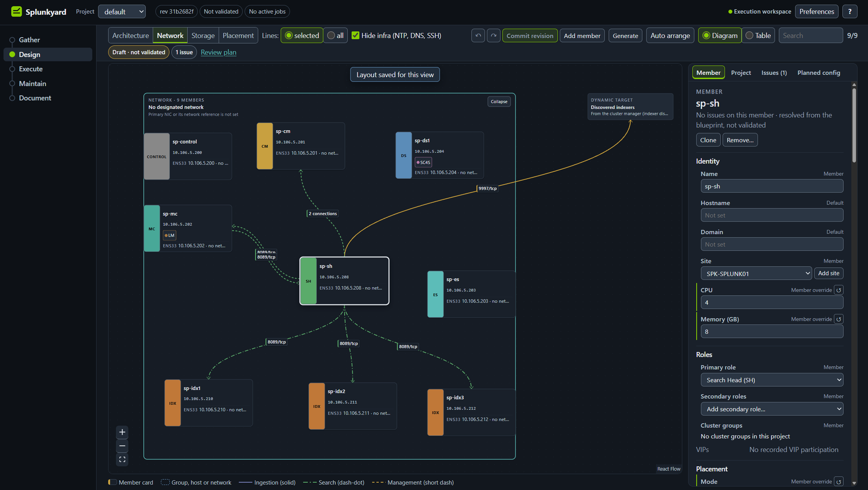Select the CM role block of sp-cm

(x=265, y=146)
